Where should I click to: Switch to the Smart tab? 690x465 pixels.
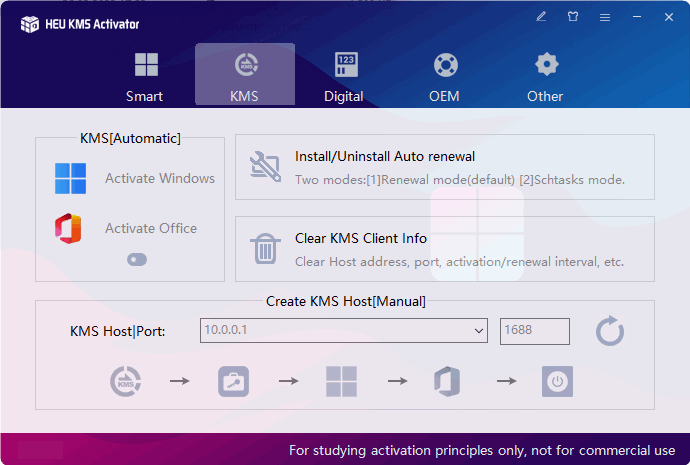pyautogui.click(x=145, y=77)
